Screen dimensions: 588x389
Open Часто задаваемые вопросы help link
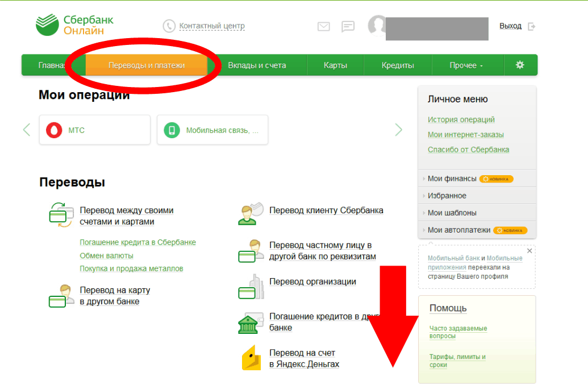point(458,332)
